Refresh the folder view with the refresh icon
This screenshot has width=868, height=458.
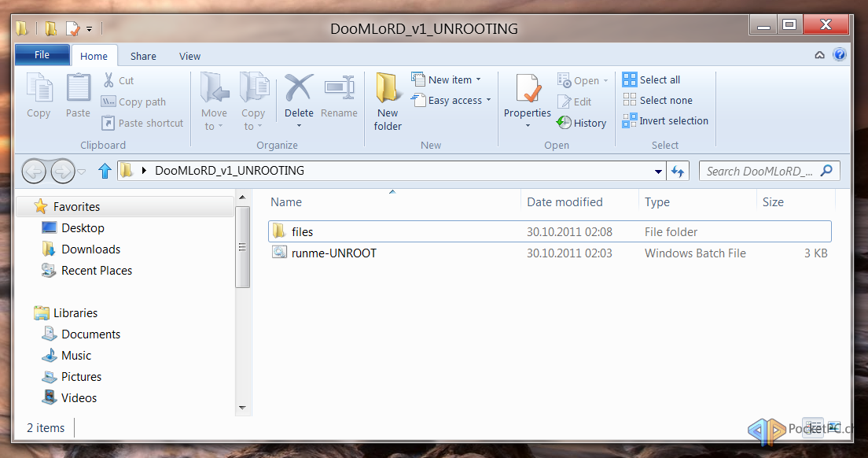678,171
